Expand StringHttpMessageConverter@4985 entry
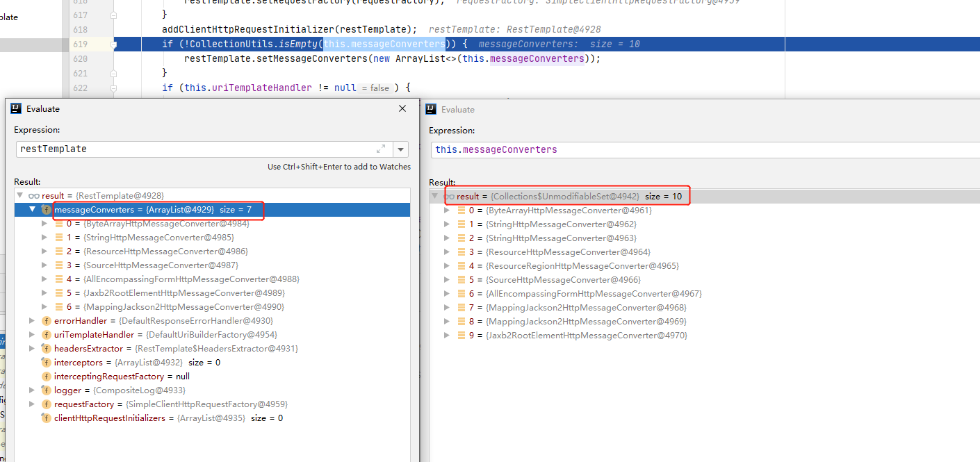 click(x=46, y=238)
